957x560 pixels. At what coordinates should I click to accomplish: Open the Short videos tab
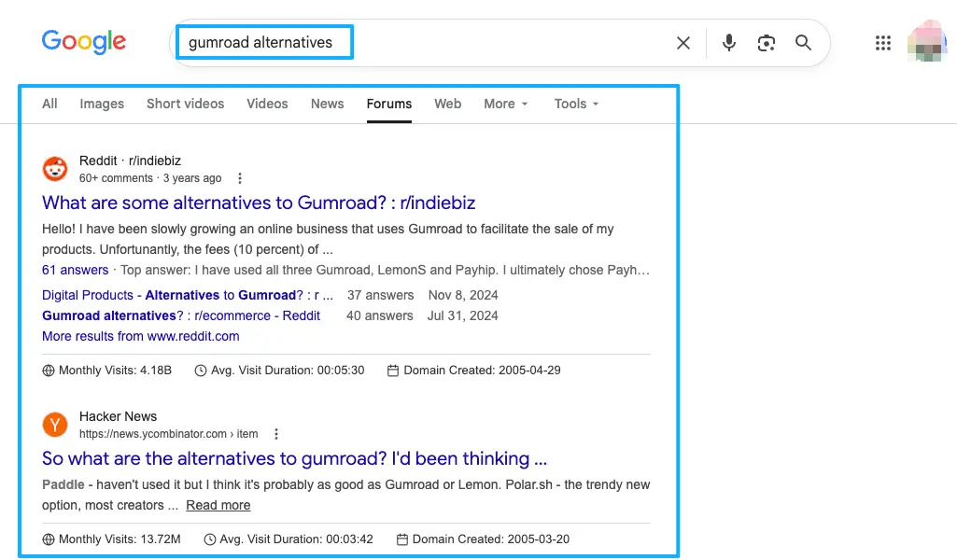pyautogui.click(x=185, y=104)
